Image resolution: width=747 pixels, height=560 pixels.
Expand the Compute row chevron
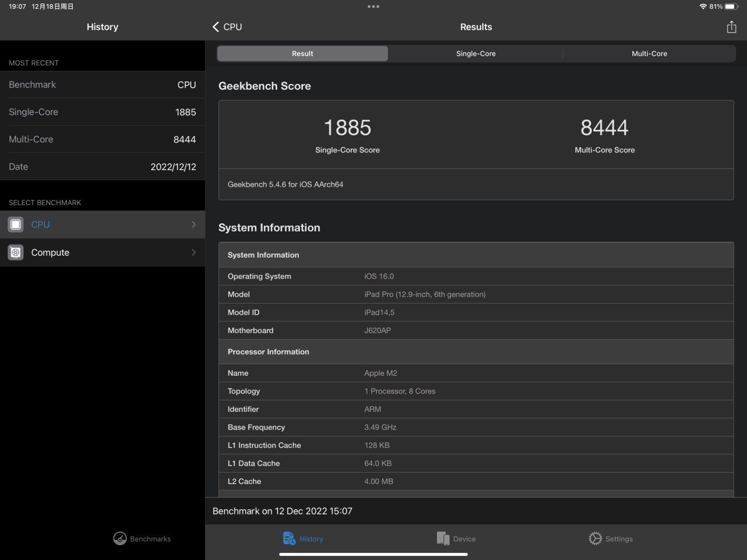[x=193, y=252]
